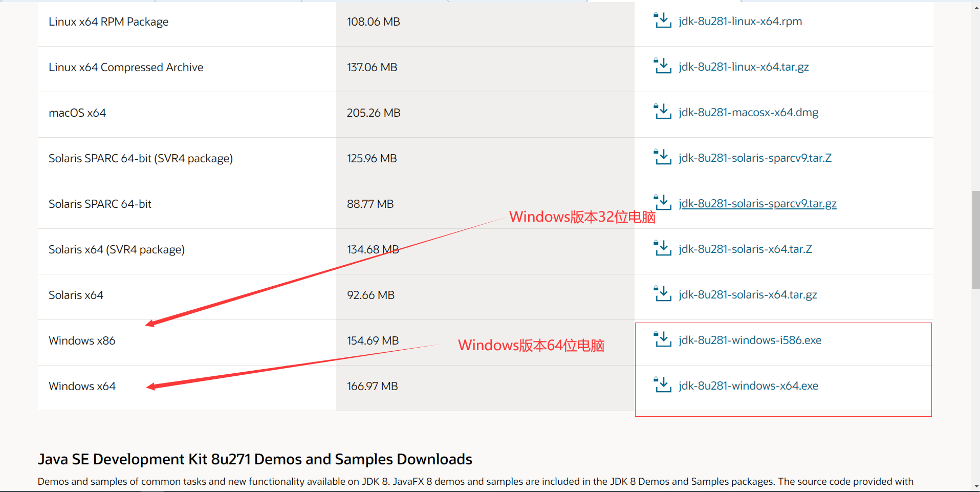
Task: Download jdk-8u281-solaris-x64.tar.gz link
Action: click(748, 295)
